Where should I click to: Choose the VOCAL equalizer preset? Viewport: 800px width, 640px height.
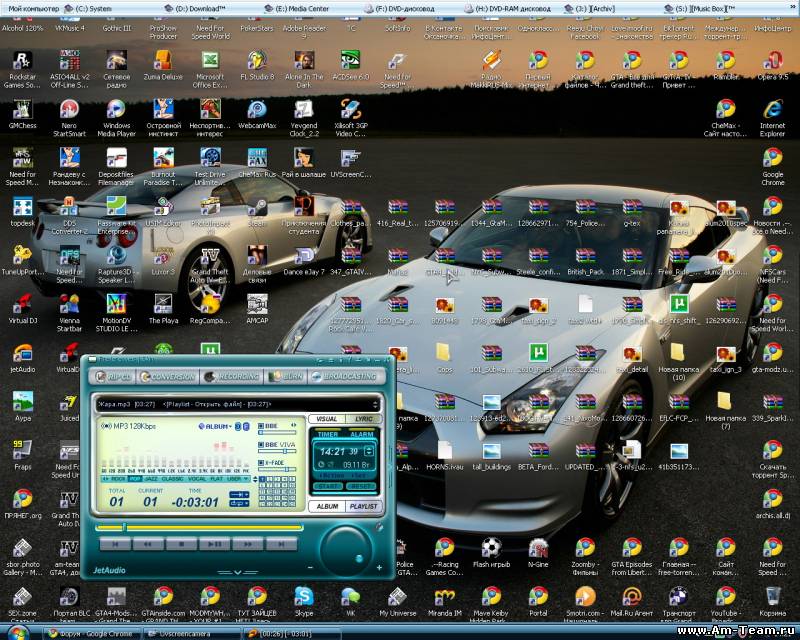click(196, 479)
